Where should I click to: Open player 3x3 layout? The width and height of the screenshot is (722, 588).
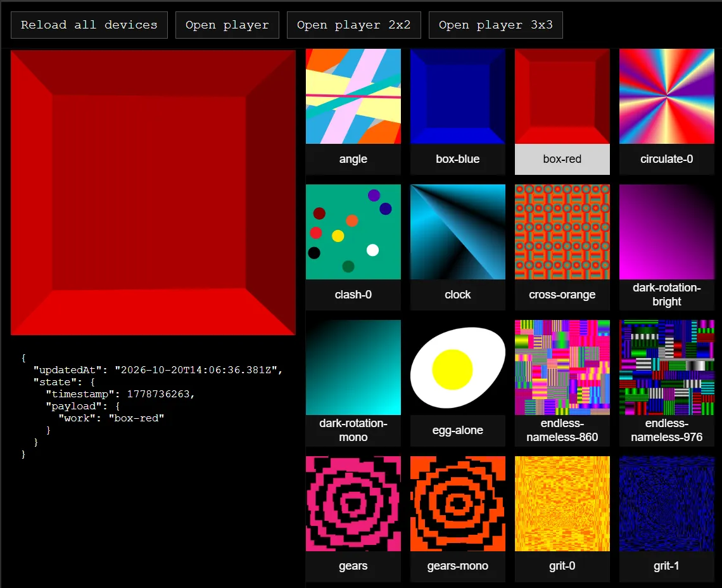[x=495, y=25]
